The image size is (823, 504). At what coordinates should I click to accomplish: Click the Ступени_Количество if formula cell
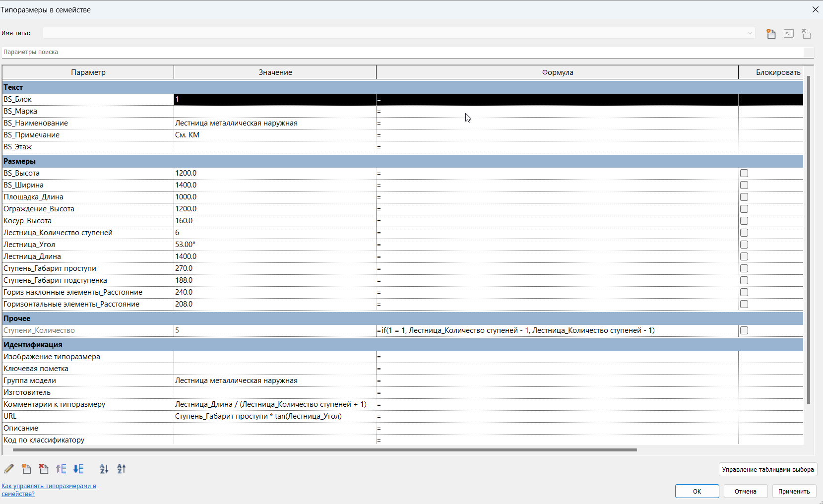557,330
